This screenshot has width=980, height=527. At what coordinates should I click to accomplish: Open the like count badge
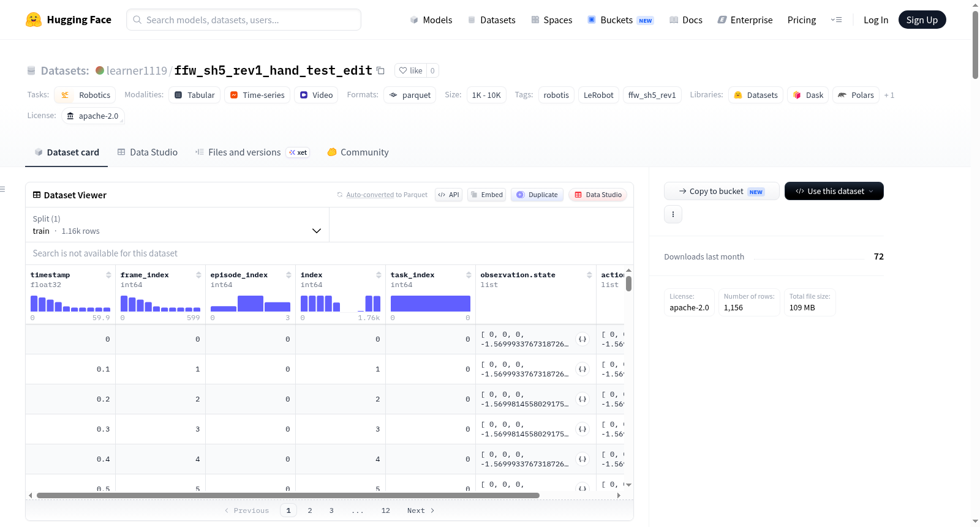432,70
